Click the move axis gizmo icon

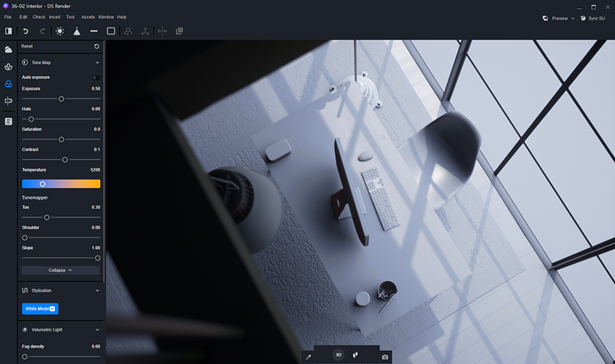point(145,31)
